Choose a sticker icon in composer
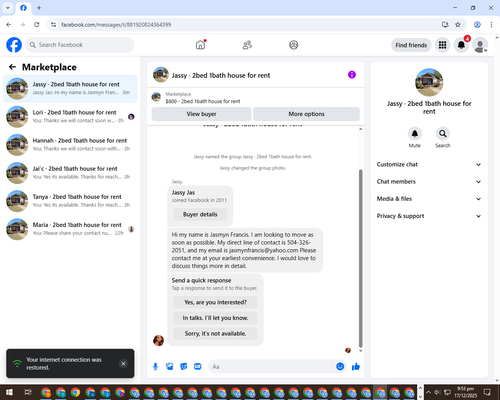The width and height of the screenshot is (500, 400). pyautogui.click(x=184, y=367)
